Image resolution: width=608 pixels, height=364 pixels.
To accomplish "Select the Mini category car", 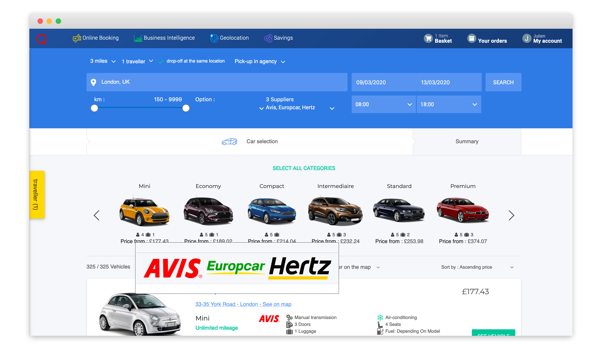I will pyautogui.click(x=144, y=211).
